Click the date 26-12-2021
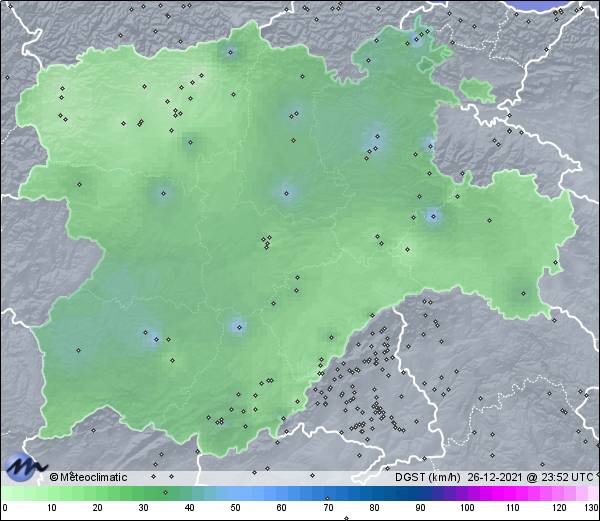The image size is (600, 521). (x=495, y=477)
